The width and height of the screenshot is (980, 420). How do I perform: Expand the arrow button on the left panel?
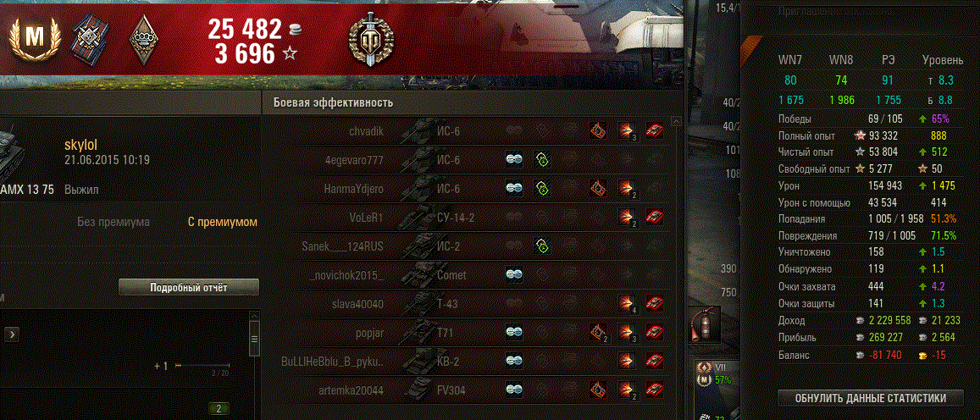[13, 334]
